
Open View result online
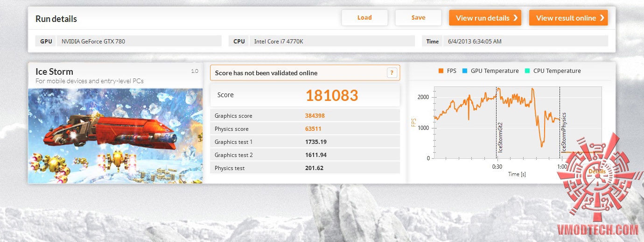pos(568,18)
